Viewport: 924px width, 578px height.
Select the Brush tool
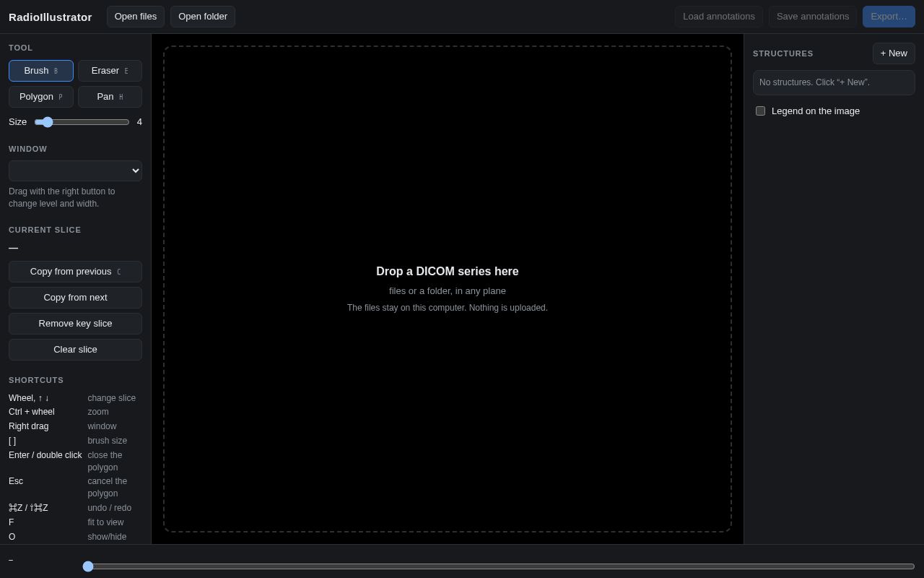(x=41, y=71)
